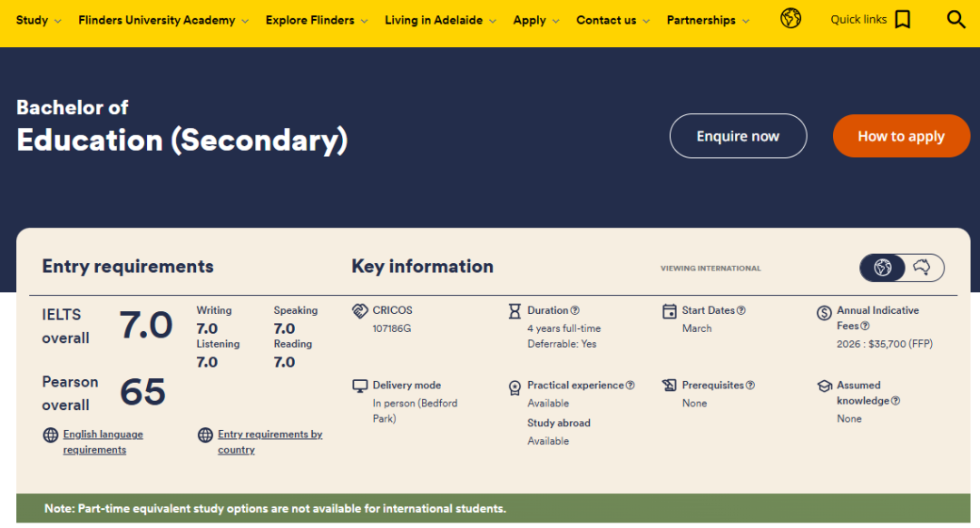Click the '4 years full-time' duration text
This screenshot has width=980, height=528.
[563, 328]
